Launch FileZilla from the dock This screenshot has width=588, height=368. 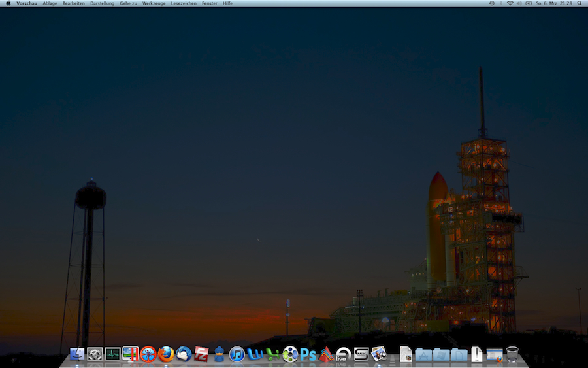point(201,354)
